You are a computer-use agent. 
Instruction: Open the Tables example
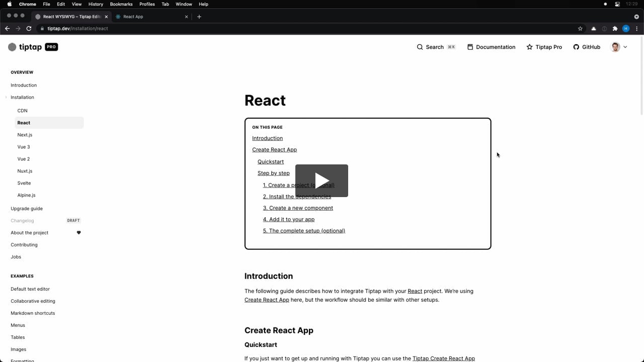[x=18, y=337]
